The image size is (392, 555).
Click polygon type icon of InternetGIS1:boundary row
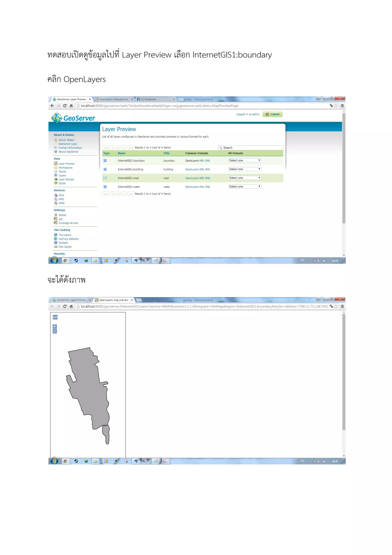[105, 161]
